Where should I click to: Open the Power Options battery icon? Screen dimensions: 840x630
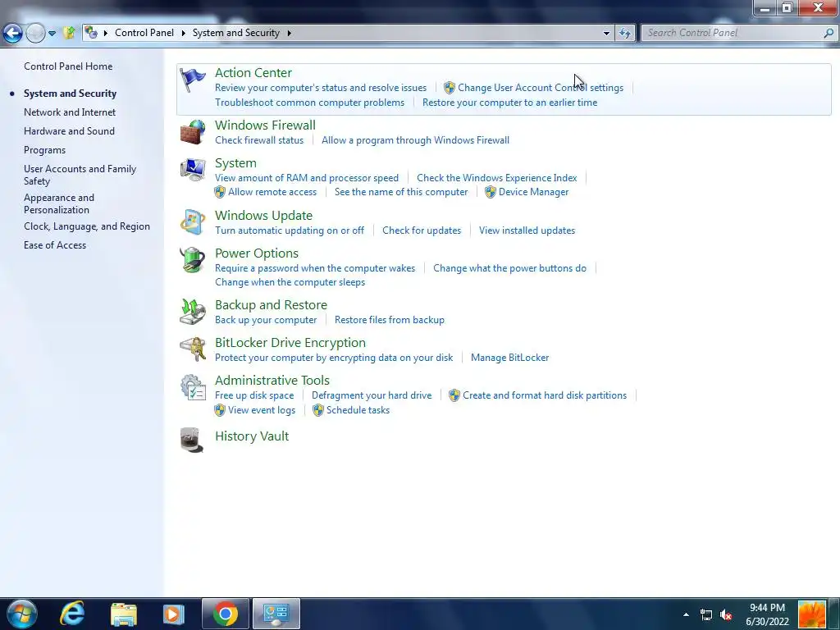(192, 260)
